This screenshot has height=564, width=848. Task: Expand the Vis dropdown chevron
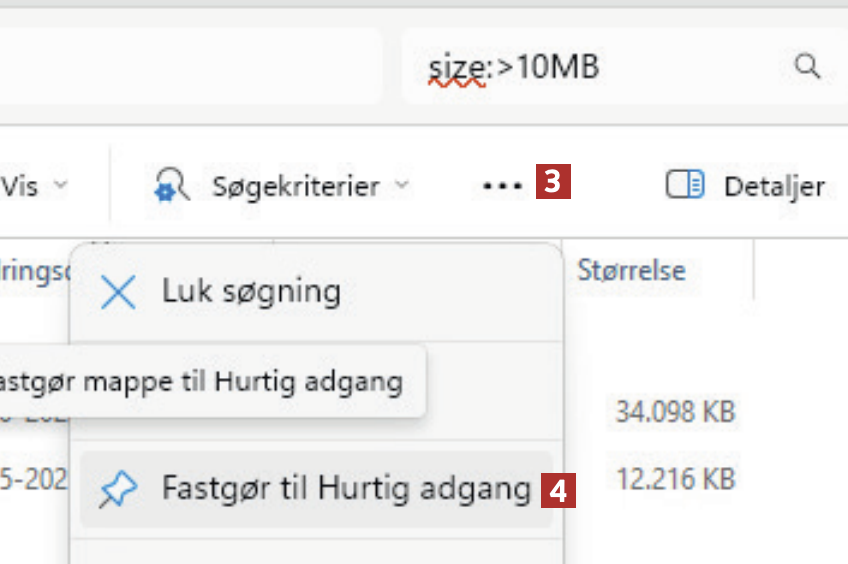(60, 186)
